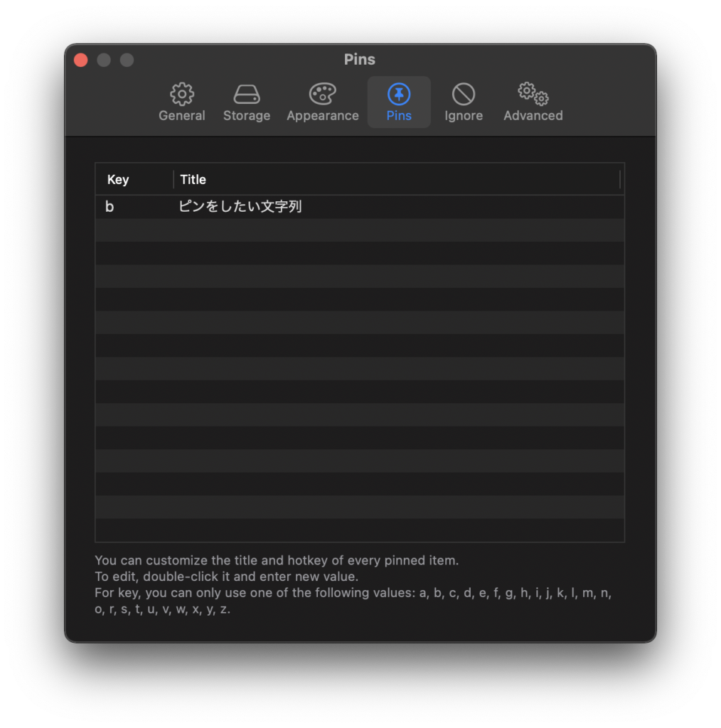The width and height of the screenshot is (721, 728).
Task: Select the key cell containing "b"
Action: [110, 207]
